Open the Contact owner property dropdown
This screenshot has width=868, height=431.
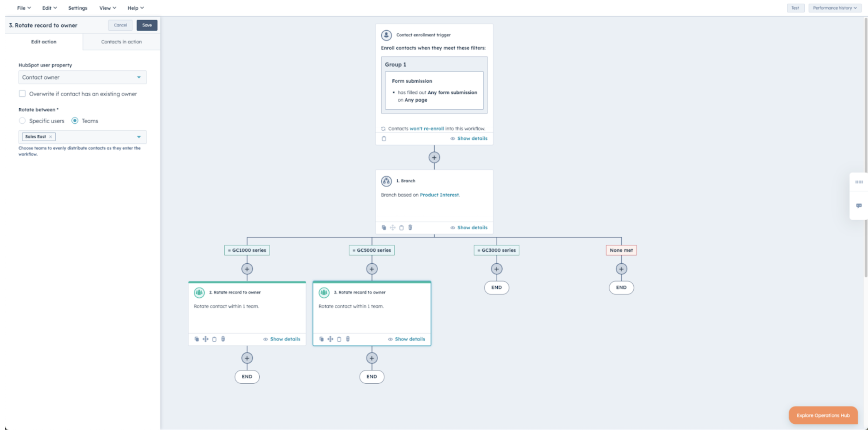[x=82, y=77]
